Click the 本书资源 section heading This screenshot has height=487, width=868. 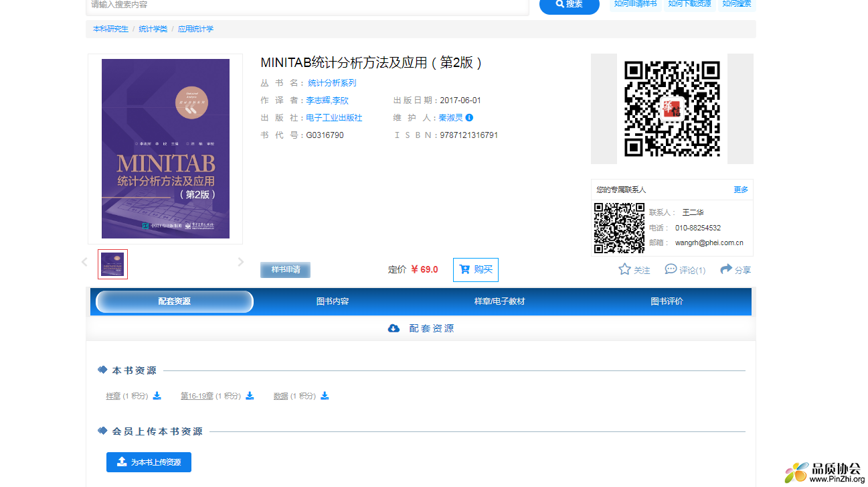point(135,370)
